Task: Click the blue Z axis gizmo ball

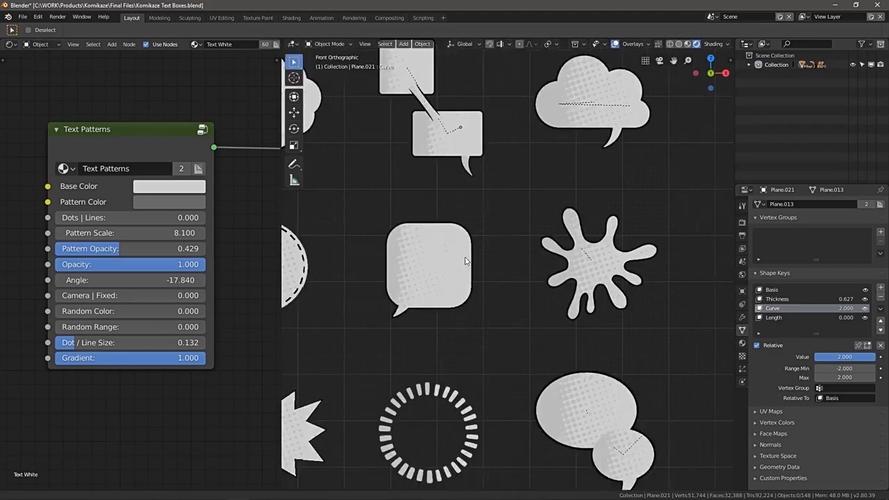Action: click(710, 58)
